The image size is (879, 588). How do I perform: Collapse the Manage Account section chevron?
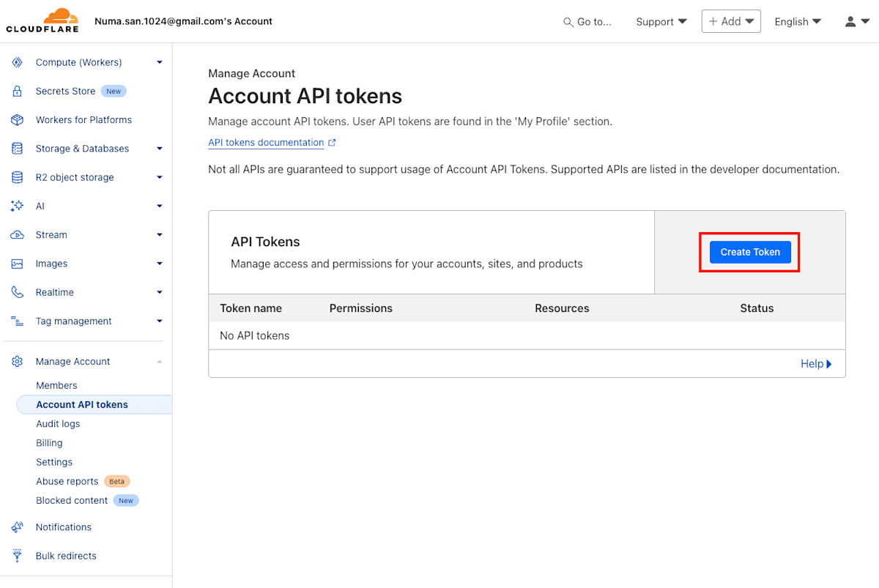pyautogui.click(x=160, y=362)
